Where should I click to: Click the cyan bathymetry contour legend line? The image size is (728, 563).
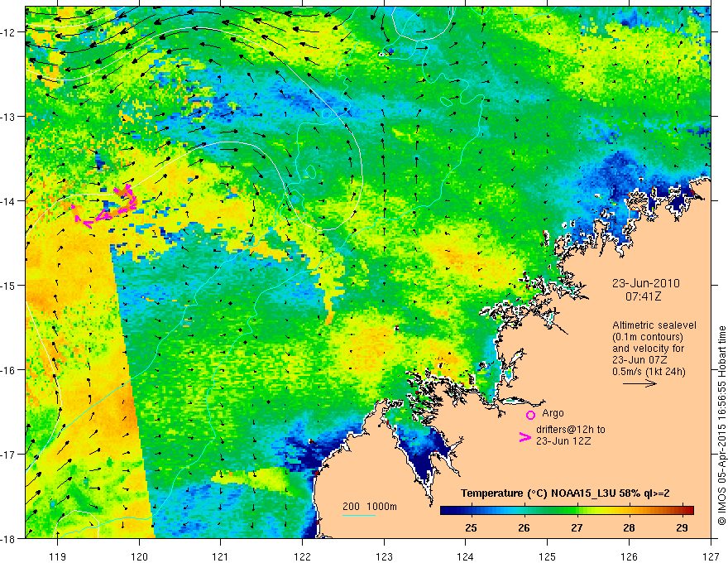(x=359, y=515)
